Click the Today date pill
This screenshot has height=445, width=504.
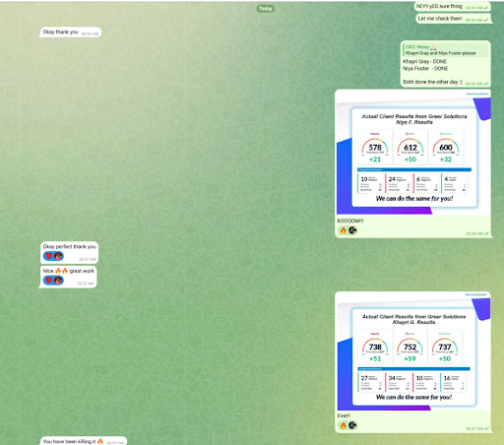tap(266, 9)
